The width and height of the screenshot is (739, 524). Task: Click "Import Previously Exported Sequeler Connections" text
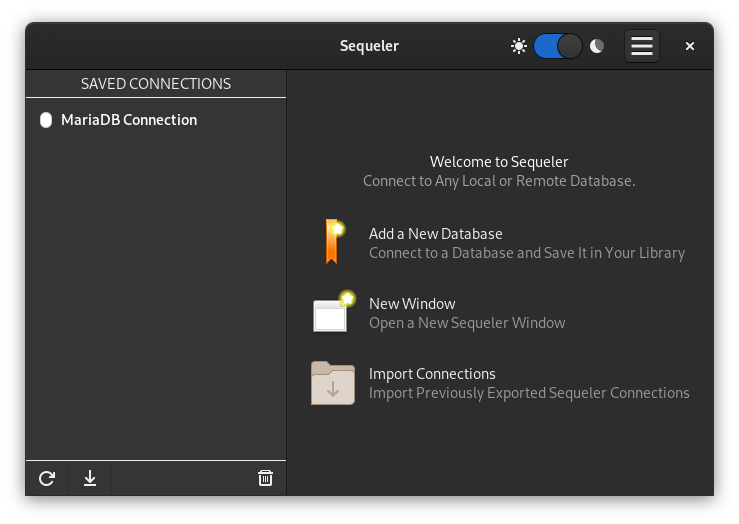point(529,393)
